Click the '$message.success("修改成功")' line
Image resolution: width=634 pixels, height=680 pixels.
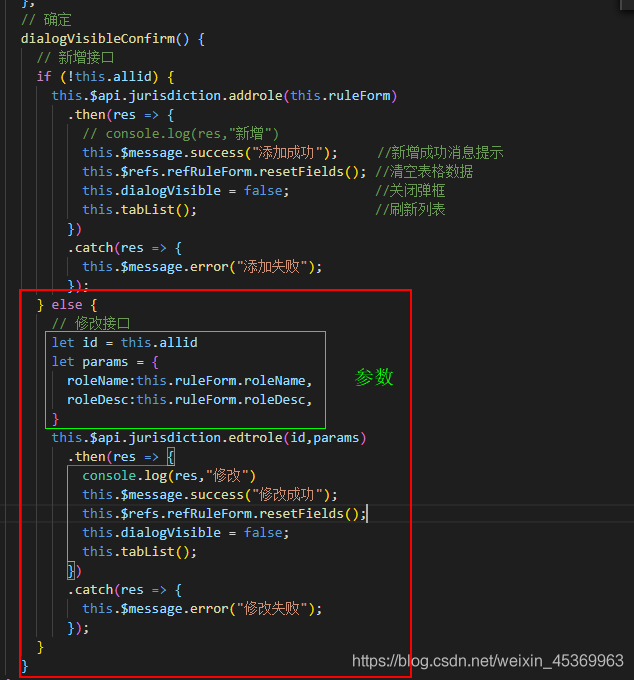(x=210, y=495)
